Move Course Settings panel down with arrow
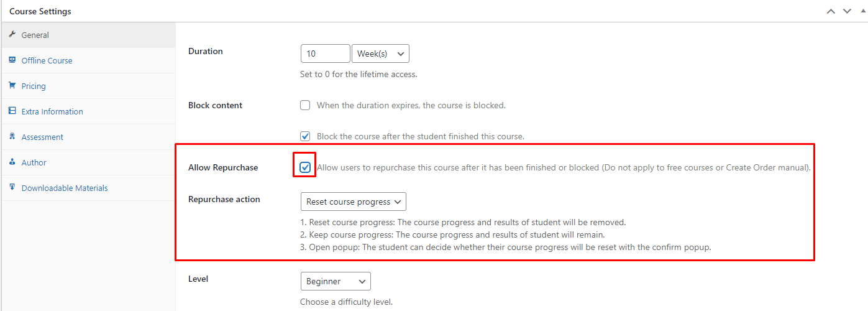The width and height of the screenshot is (868, 311). click(x=846, y=11)
